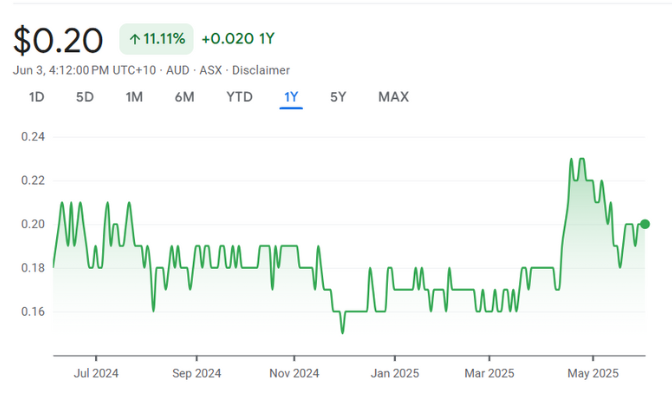This screenshot has width=672, height=400.
Task: Click the active 1Y tab
Action: [x=291, y=97]
